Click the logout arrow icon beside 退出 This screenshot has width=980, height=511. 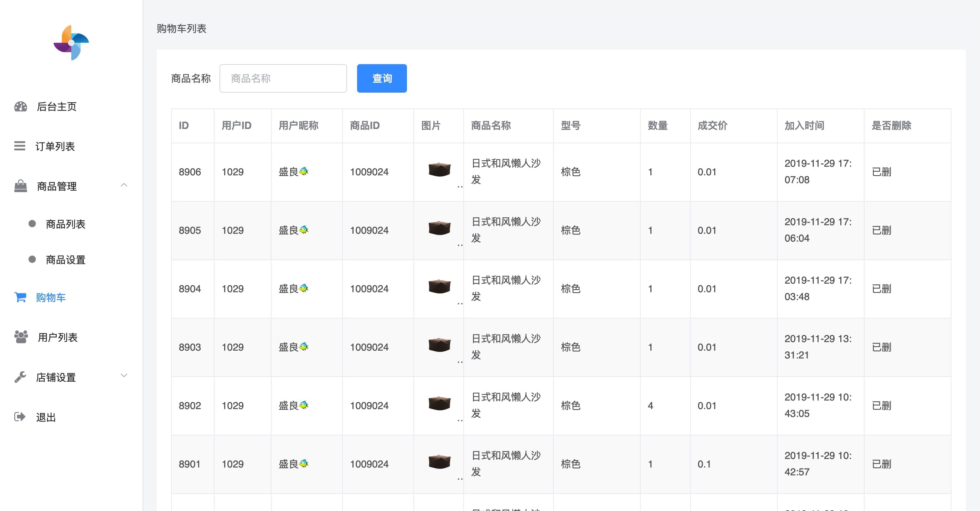[x=20, y=417]
